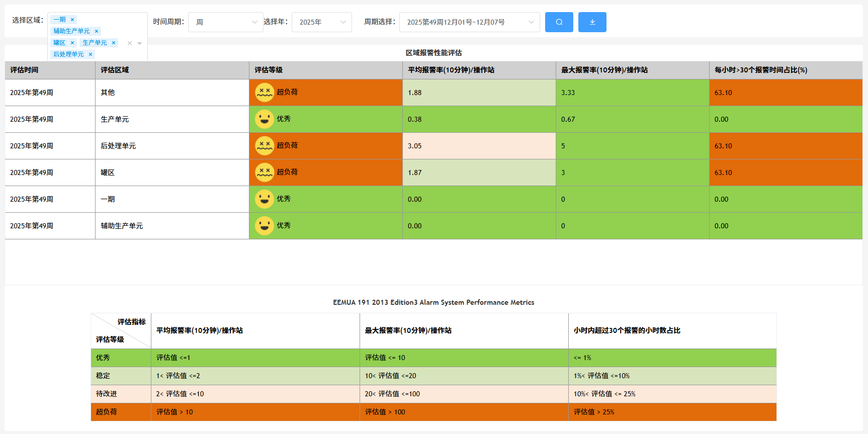Click the <= 1% legend cell
The image size is (868, 434).
(672, 358)
